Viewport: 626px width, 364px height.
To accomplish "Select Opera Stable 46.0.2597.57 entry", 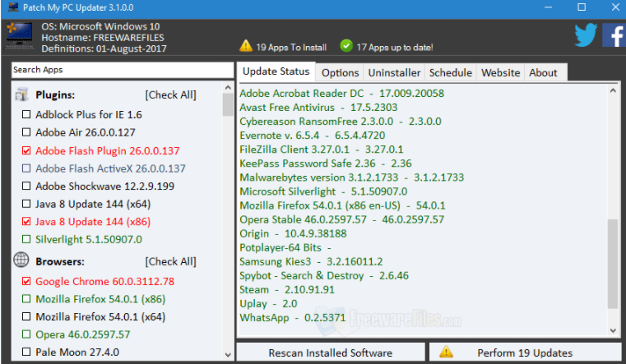I will tap(341, 219).
